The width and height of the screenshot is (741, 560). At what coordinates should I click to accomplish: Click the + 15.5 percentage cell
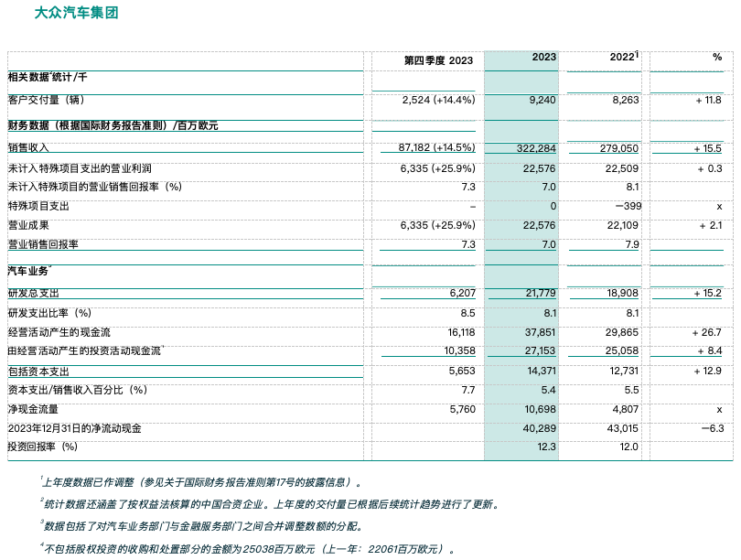coord(708,148)
